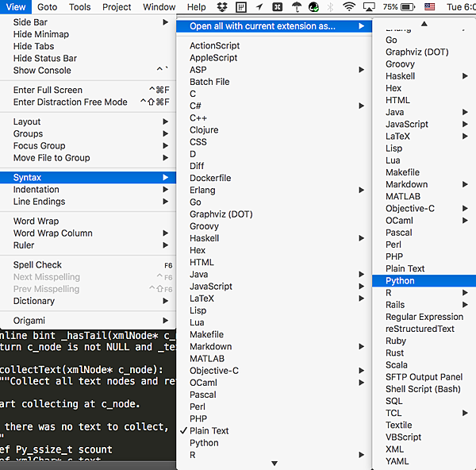Open the Wi-Fi status icon

349,7
